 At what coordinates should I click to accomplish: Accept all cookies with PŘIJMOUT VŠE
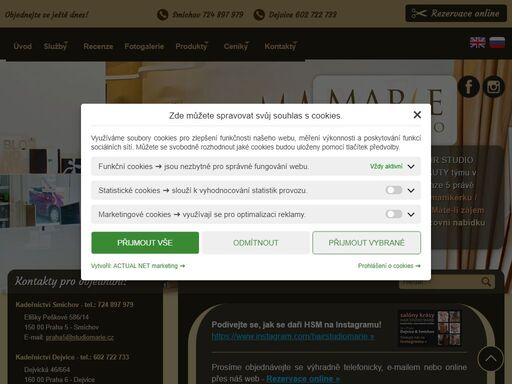coord(145,243)
